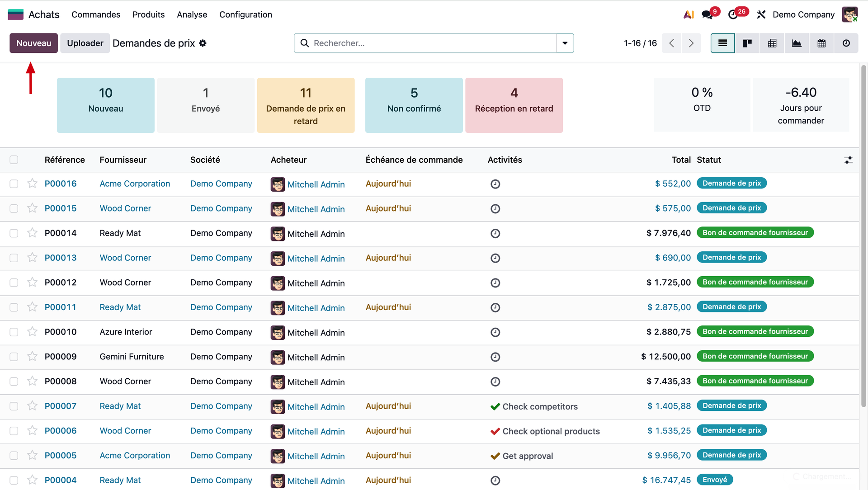The height and width of the screenshot is (490, 868).
Task: Filter by Réception en retard card
Action: tap(514, 105)
